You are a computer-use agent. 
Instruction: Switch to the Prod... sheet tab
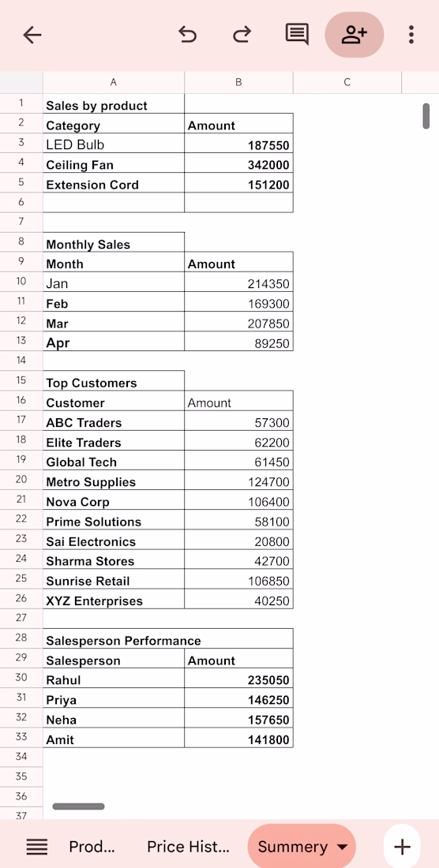pos(92,847)
